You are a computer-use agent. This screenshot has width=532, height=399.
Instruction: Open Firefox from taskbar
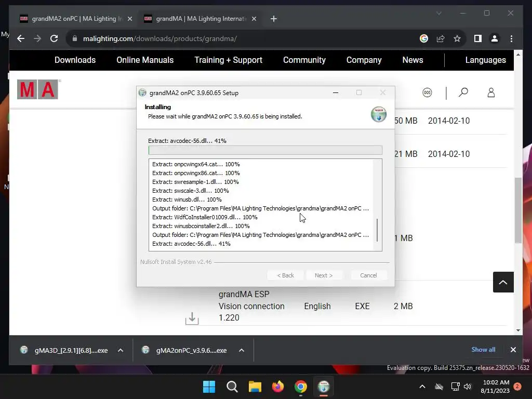pyautogui.click(x=278, y=387)
